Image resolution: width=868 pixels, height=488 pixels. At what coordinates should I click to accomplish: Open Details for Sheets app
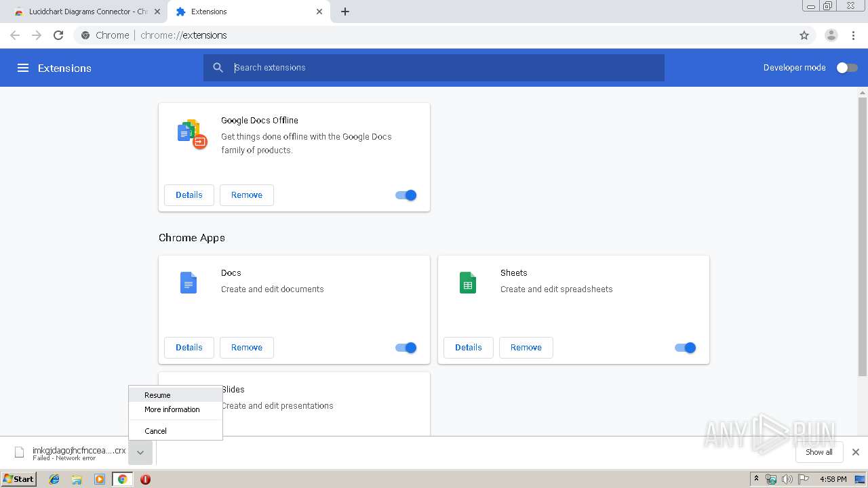coord(469,348)
